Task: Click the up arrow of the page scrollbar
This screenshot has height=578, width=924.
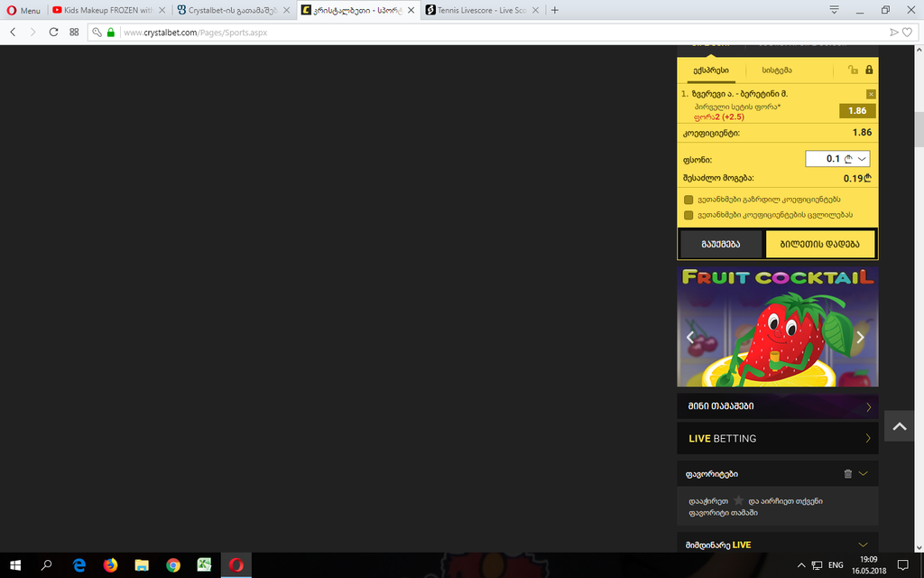Action: tap(919, 51)
